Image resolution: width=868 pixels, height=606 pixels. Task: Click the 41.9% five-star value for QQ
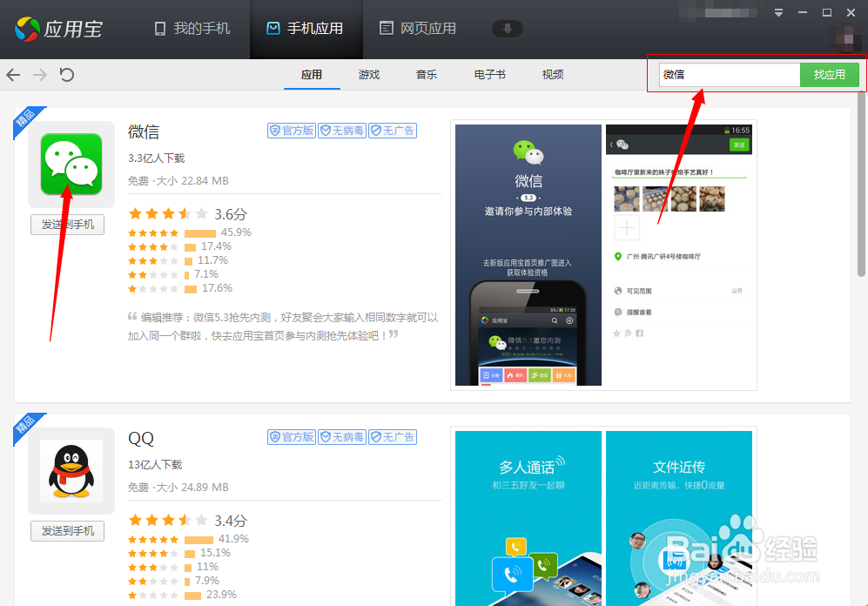233,538
